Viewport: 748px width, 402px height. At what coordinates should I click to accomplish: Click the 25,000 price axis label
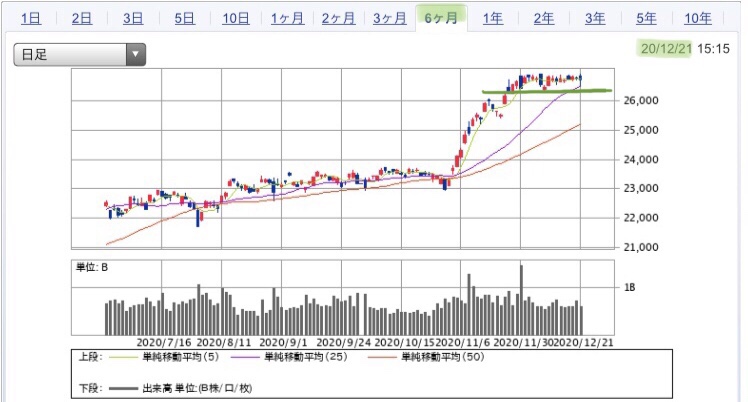[x=641, y=130]
